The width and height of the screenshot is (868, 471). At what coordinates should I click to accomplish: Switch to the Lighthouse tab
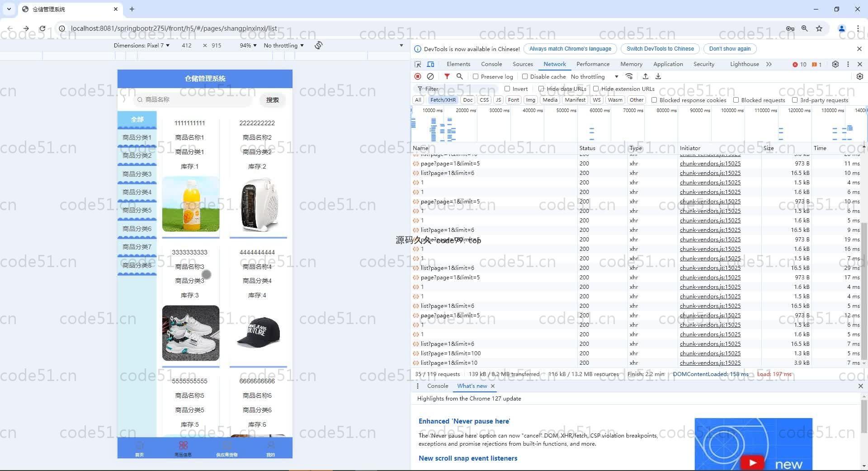pos(744,64)
